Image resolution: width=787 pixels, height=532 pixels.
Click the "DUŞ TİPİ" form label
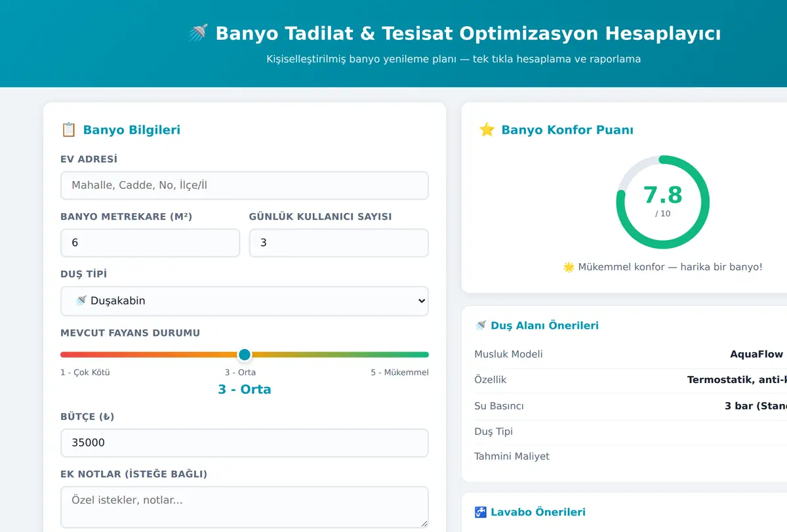pyautogui.click(x=83, y=274)
